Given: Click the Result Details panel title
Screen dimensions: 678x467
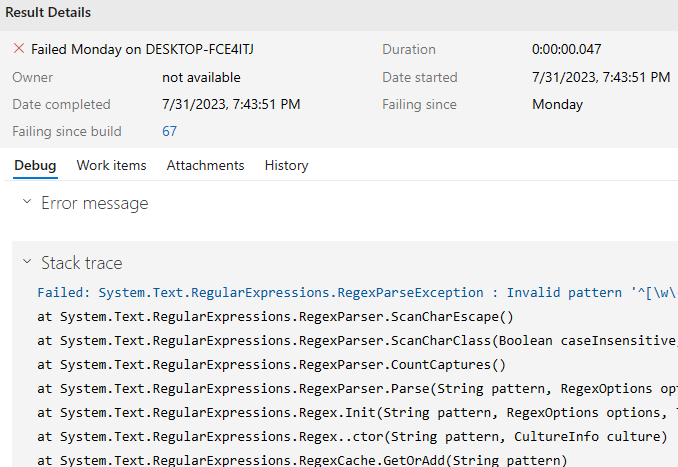Looking at the screenshot, I should (48, 13).
